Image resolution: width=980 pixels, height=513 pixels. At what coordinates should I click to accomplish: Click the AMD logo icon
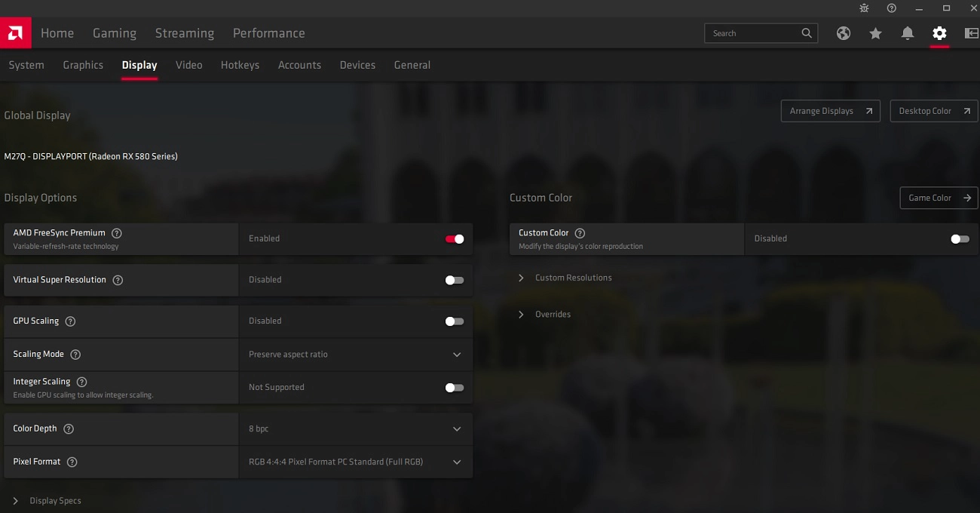(15, 32)
